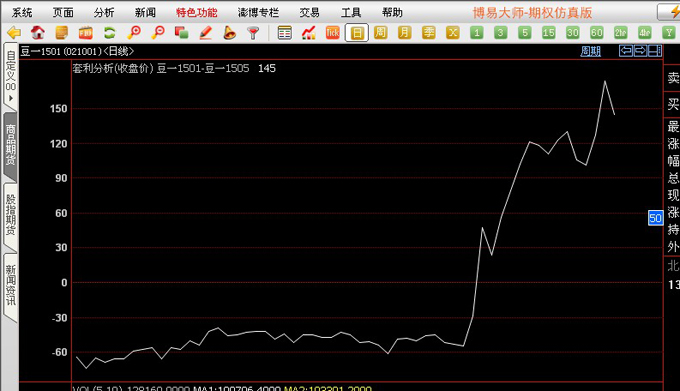Open the 周期 period link

591,51
